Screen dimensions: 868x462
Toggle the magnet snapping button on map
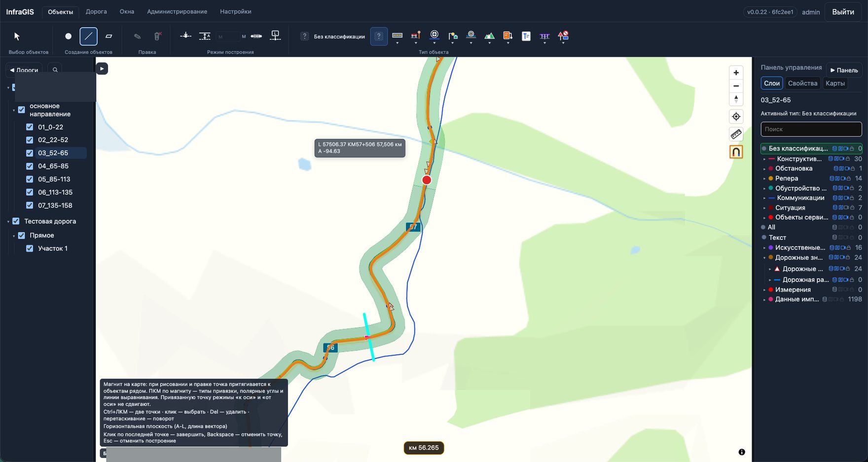click(x=736, y=152)
